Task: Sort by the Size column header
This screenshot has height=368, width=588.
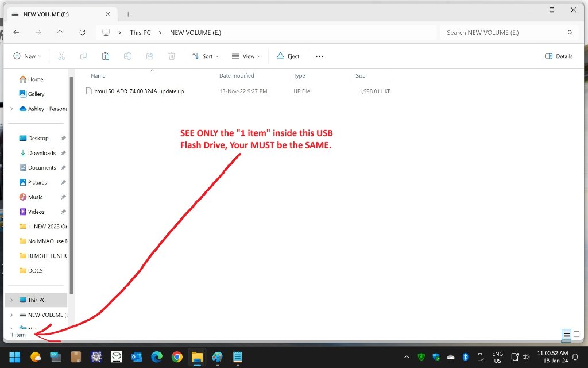Action: coord(361,76)
